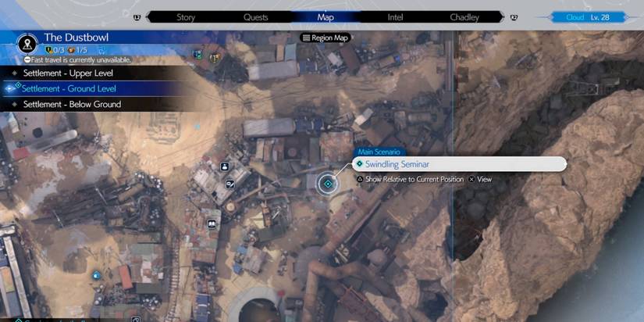Select Settlement - Upper Level floor
This screenshot has width=644, height=322.
[x=97, y=73]
